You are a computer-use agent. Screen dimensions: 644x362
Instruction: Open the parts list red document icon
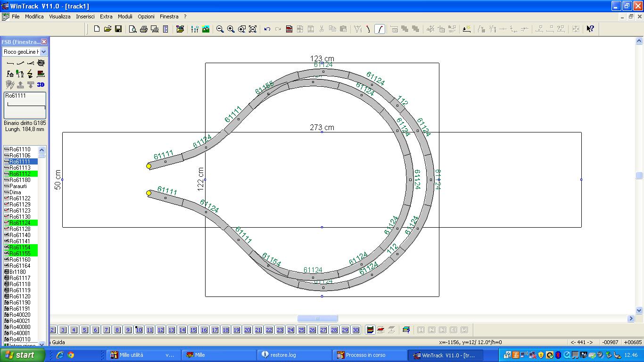289,29
